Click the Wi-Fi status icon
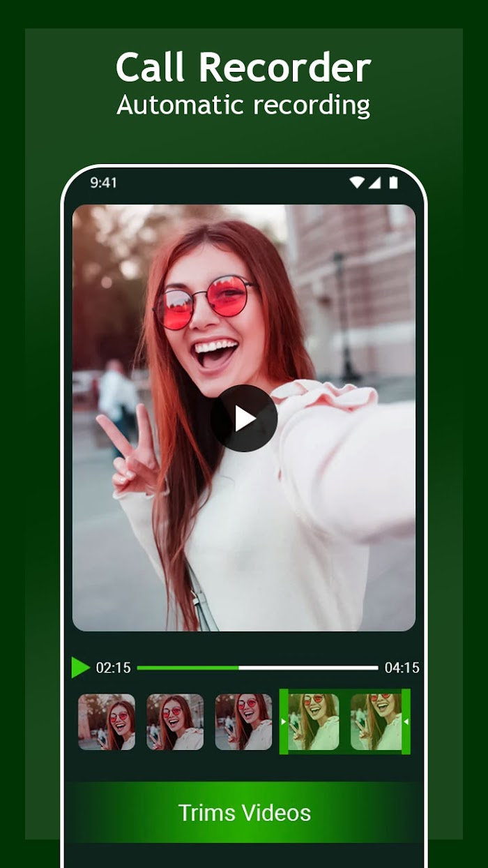The width and height of the screenshot is (488, 868). (x=357, y=183)
